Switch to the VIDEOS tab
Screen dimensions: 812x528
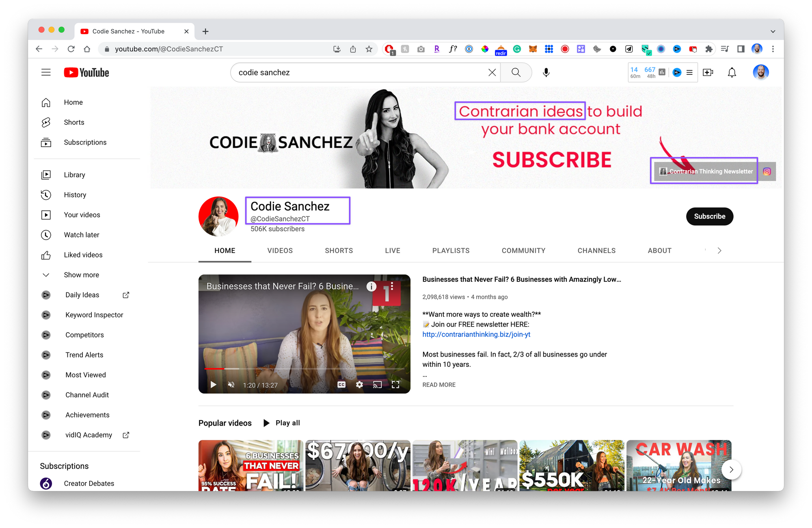[x=280, y=251]
